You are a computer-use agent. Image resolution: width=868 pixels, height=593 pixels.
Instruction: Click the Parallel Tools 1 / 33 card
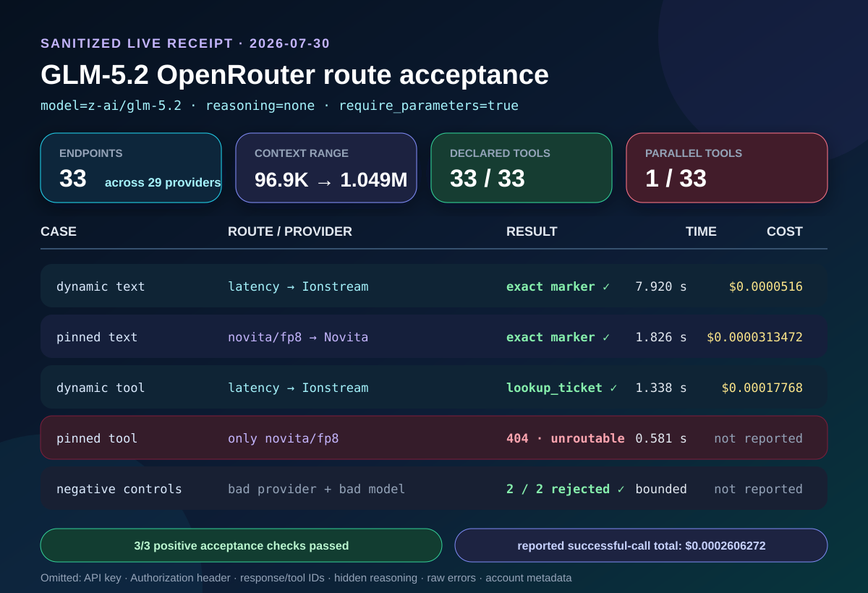click(727, 168)
